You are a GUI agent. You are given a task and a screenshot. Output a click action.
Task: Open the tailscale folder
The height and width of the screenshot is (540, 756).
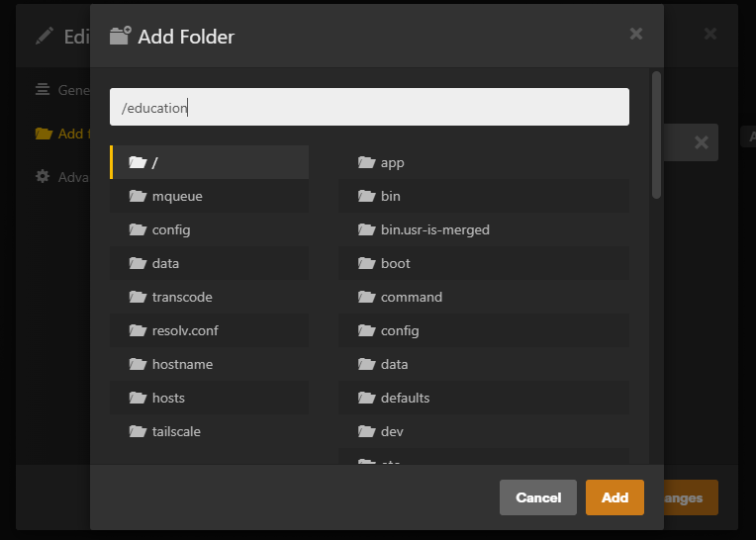coord(209,431)
